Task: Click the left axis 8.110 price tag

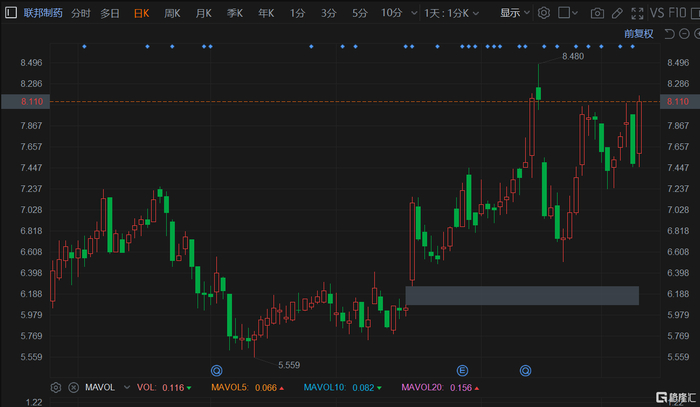Action: (25, 102)
